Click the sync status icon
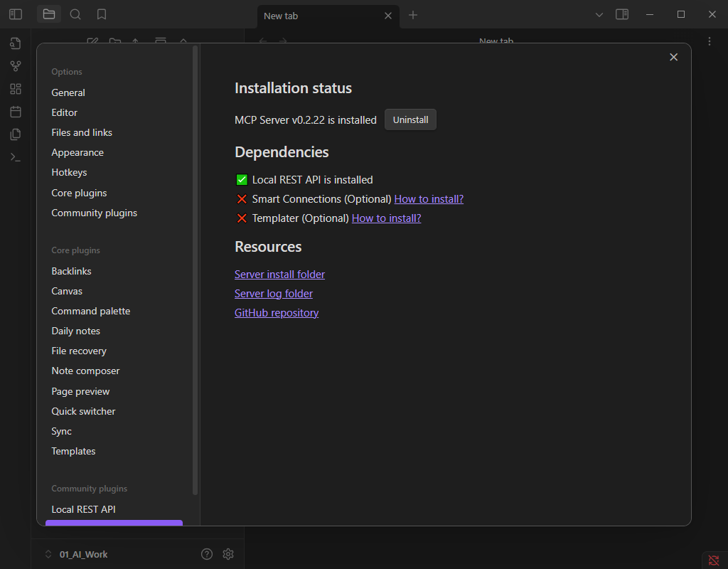The height and width of the screenshot is (569, 728). [x=714, y=560]
